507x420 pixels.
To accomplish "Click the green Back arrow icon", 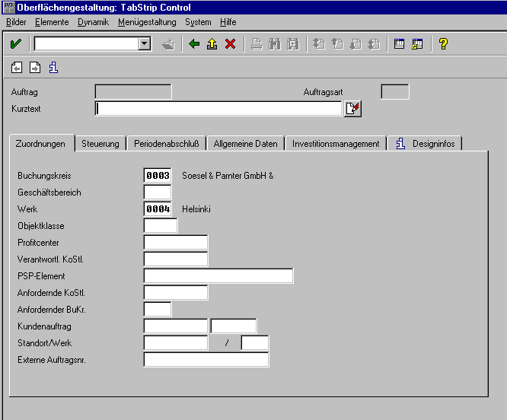I will pos(194,44).
